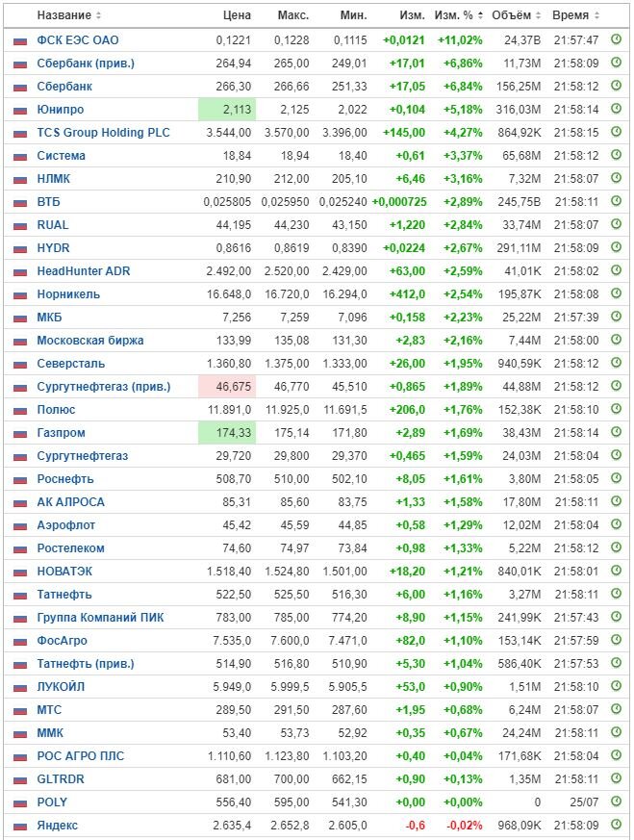The height and width of the screenshot is (840, 634).
Task: Open the Яндекс stock link
Action: tap(58, 825)
